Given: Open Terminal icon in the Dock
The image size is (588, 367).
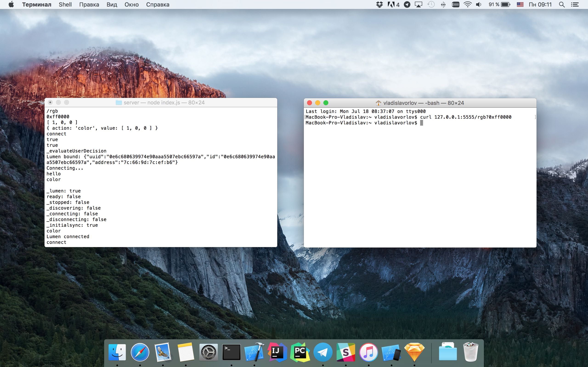Looking at the screenshot, I should (231, 352).
